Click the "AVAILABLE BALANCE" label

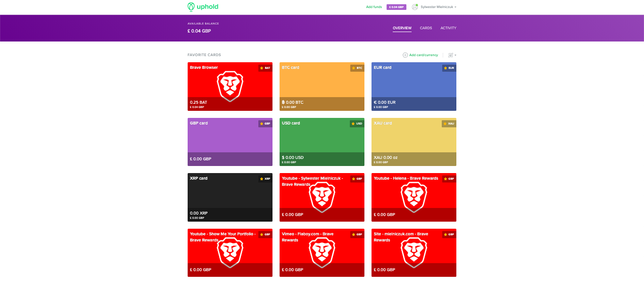click(203, 24)
